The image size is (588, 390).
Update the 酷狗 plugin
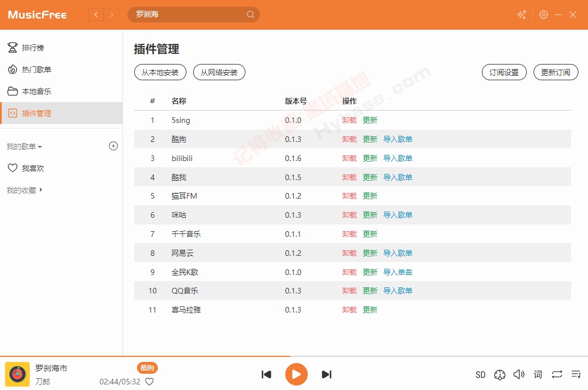(370, 139)
